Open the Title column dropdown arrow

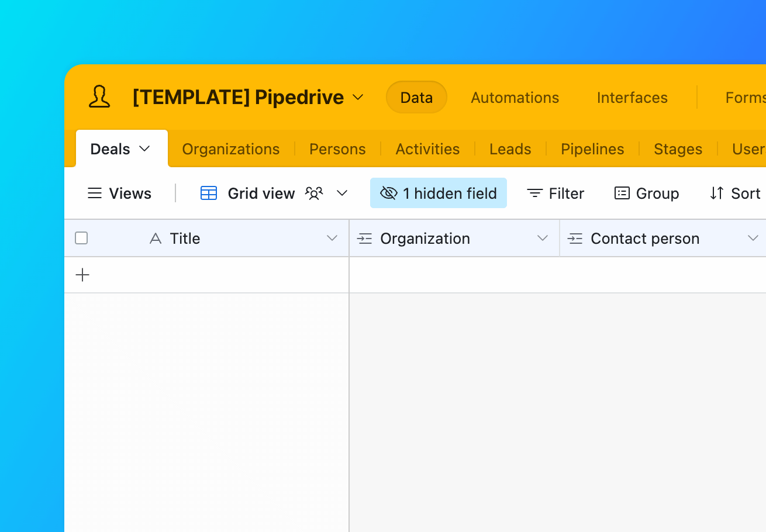pyautogui.click(x=332, y=238)
